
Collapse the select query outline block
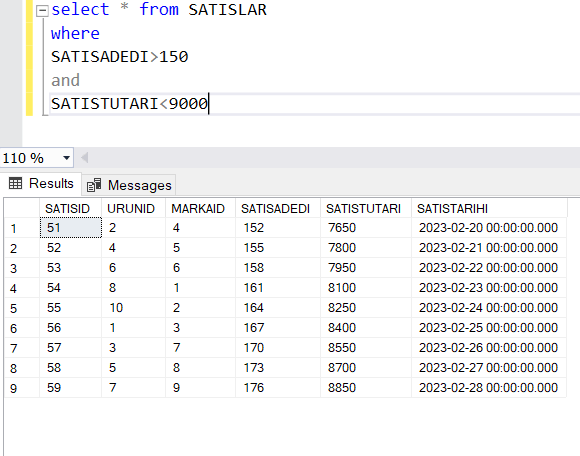click(x=42, y=11)
